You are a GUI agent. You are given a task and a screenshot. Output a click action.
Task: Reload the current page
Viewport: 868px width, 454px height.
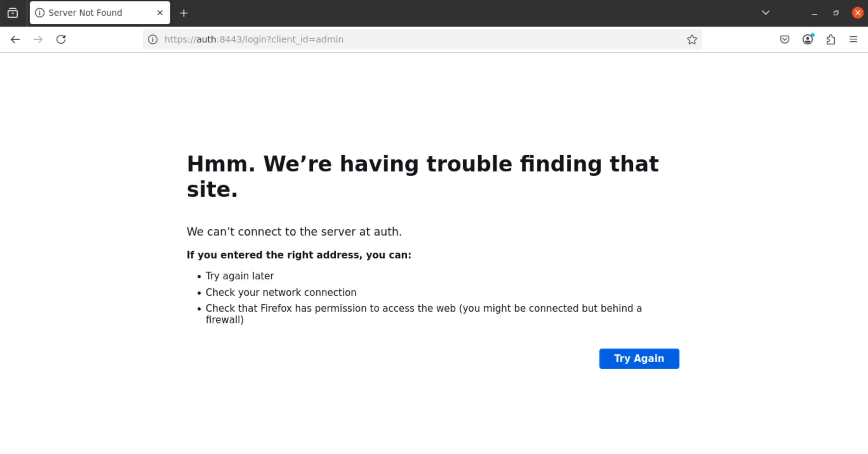pos(61,39)
